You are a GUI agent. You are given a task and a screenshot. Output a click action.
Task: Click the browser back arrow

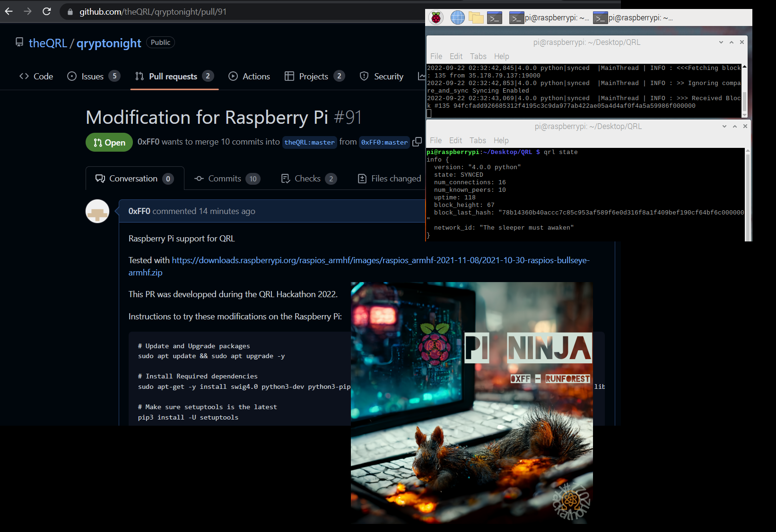(x=9, y=11)
